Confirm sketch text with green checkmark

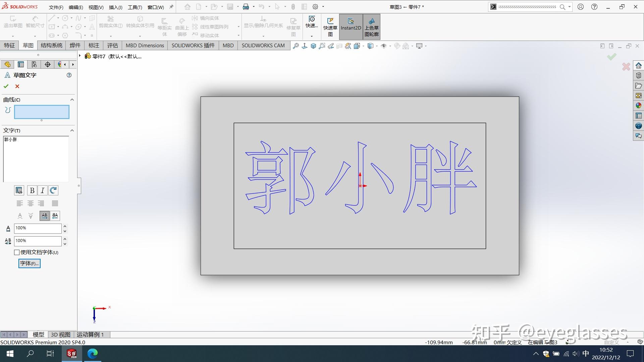(x=6, y=86)
